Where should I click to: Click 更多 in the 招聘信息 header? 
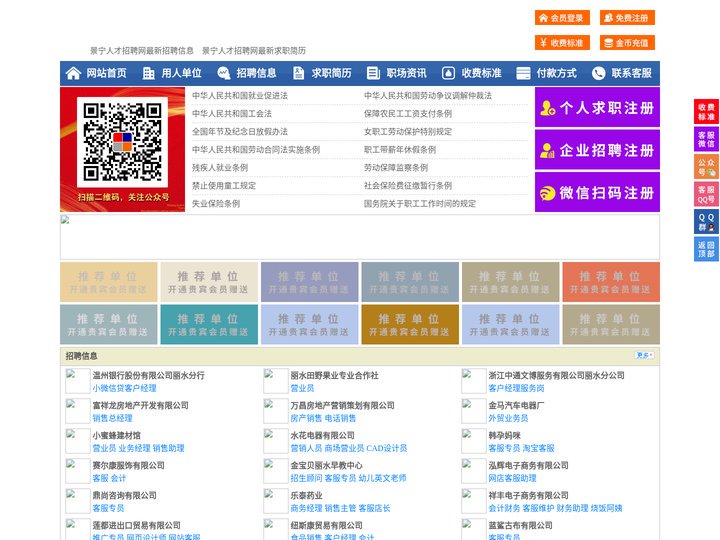click(644, 355)
